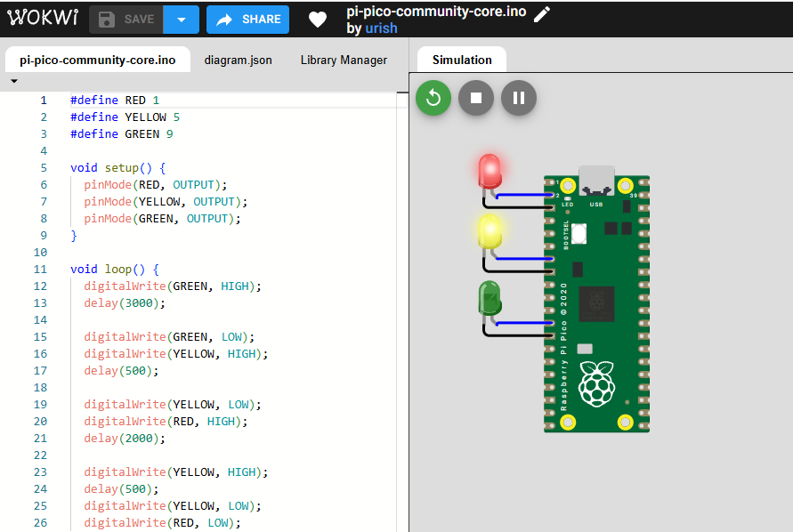
Task: Restart the simulation with green button
Action: (x=433, y=98)
